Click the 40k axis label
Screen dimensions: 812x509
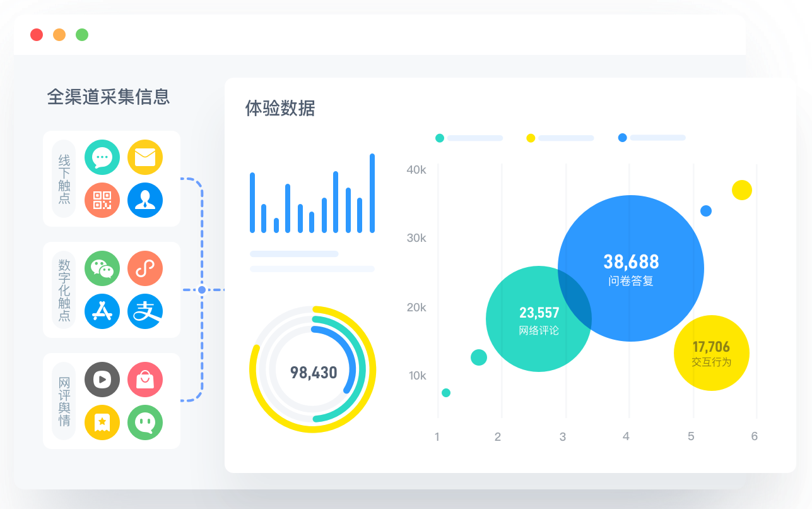point(416,170)
